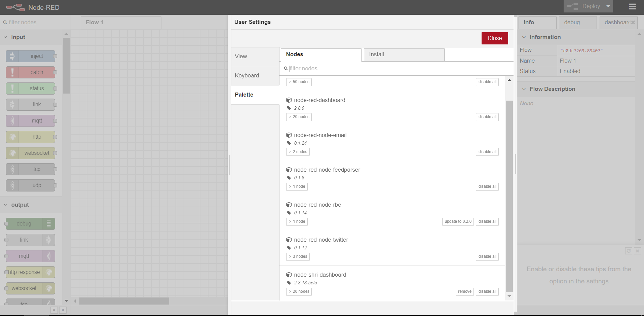644x316 pixels.
Task: Click the filter nodes field in node palette
Action: click(35, 23)
